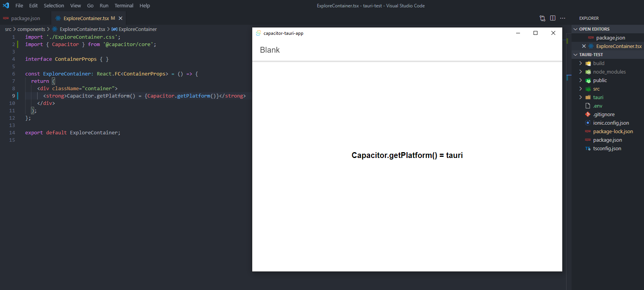Click the EXPLORER panel title
The height and width of the screenshot is (290, 644).
coord(589,18)
